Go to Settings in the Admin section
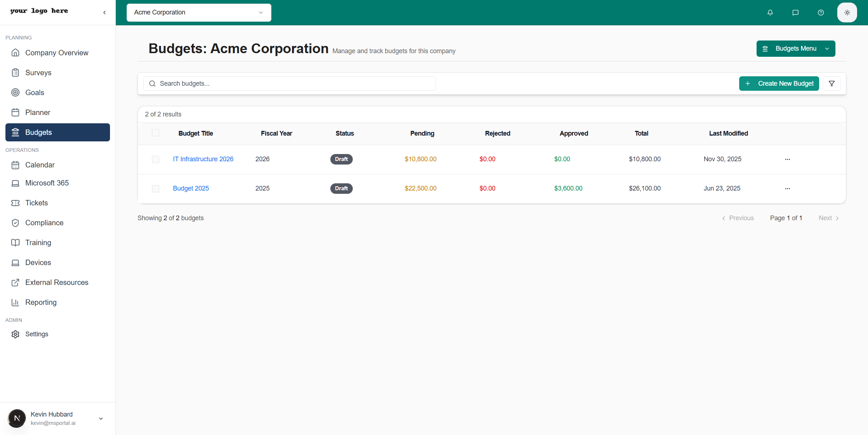Screen dimensions: 868x435 pyautogui.click(x=37, y=334)
